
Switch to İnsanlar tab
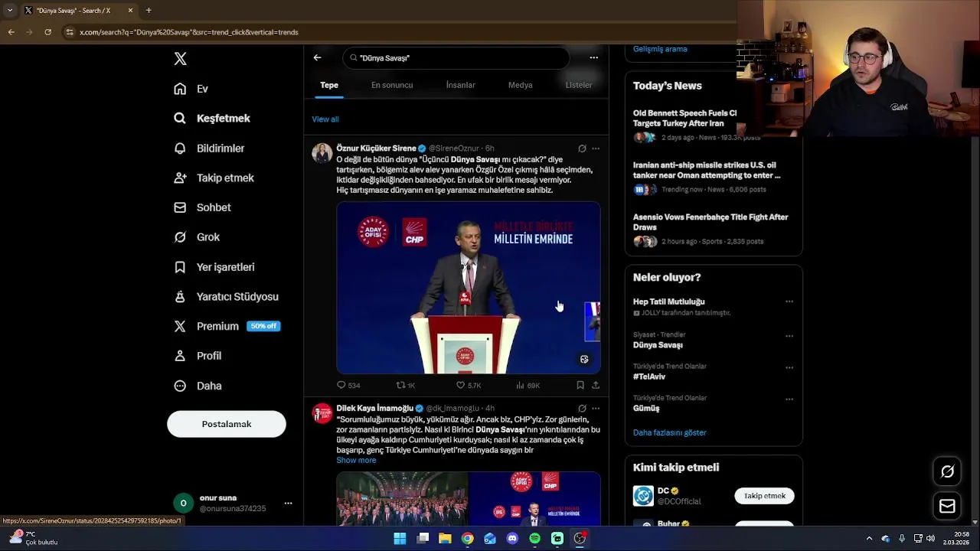[461, 85]
